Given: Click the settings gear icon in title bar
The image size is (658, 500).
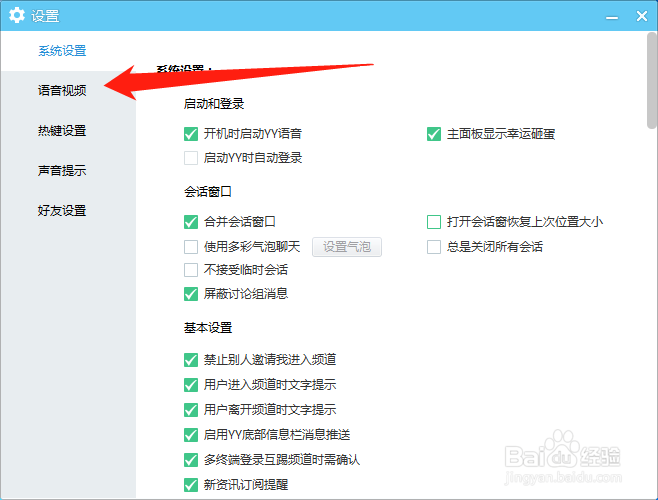Looking at the screenshot, I should [17, 16].
